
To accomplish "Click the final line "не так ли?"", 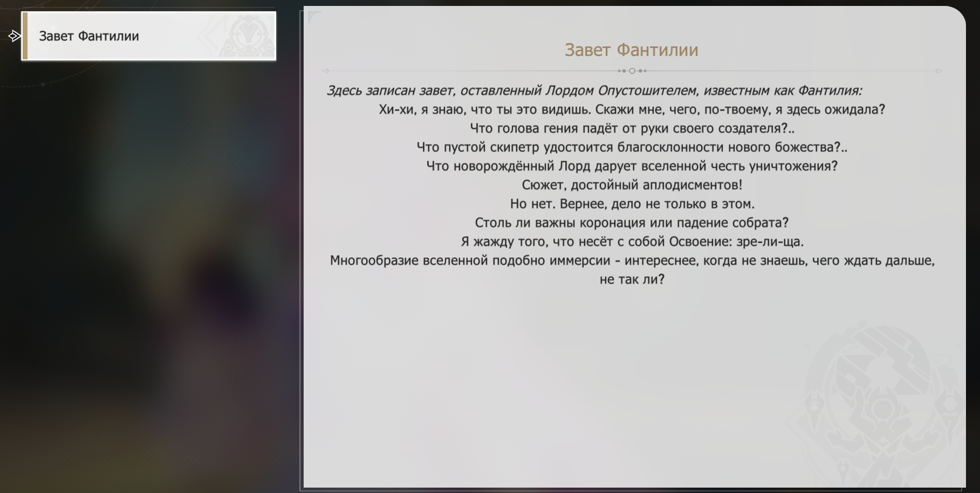I will pos(632,279).
